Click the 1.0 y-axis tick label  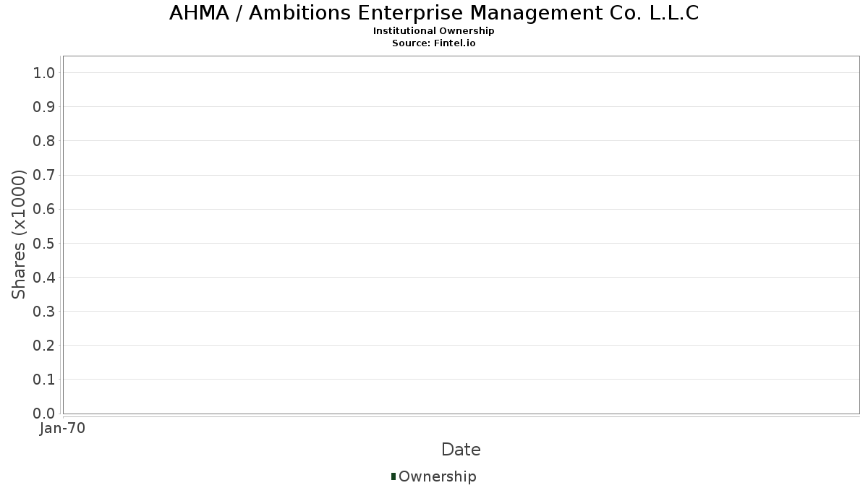(x=44, y=72)
